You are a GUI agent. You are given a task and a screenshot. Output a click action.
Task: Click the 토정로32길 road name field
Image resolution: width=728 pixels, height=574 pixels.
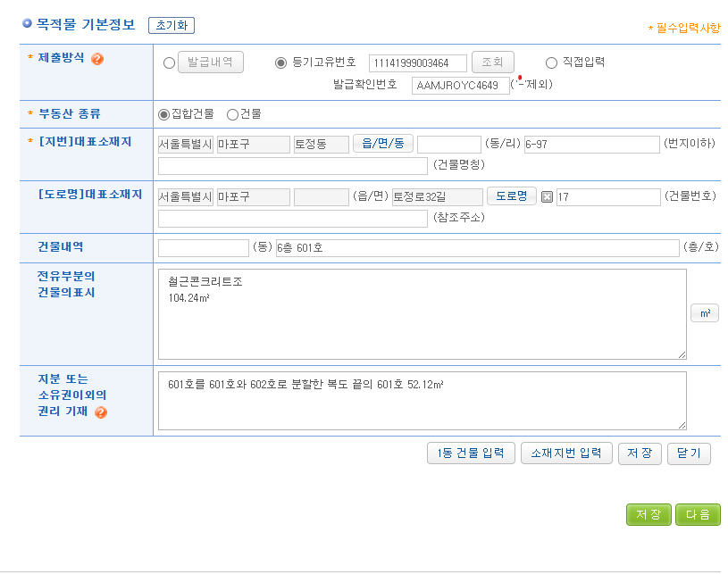pos(438,197)
